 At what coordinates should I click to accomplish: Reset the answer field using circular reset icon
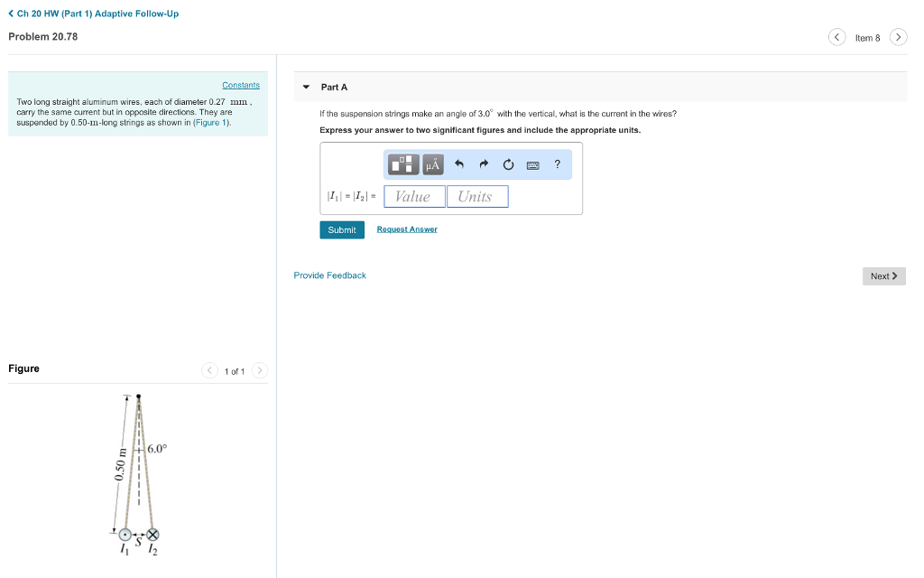[x=508, y=163]
